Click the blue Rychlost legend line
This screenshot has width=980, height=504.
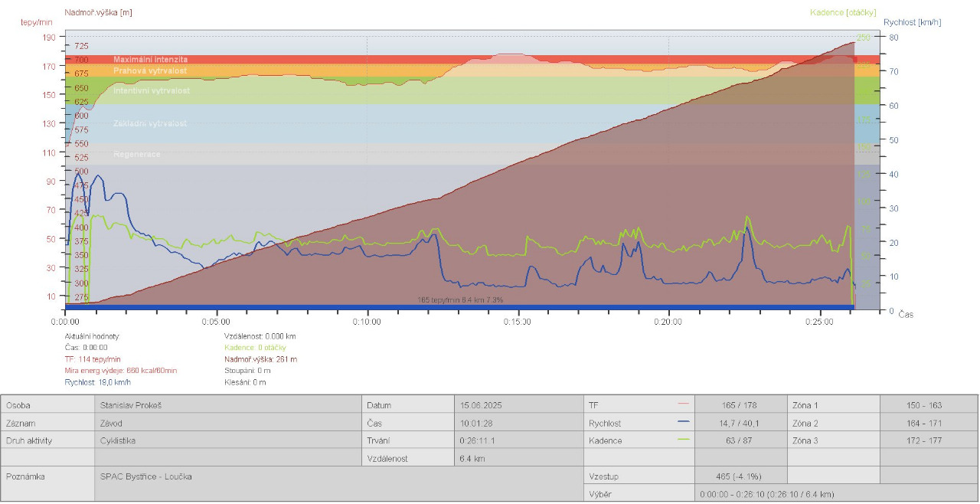[683, 421]
